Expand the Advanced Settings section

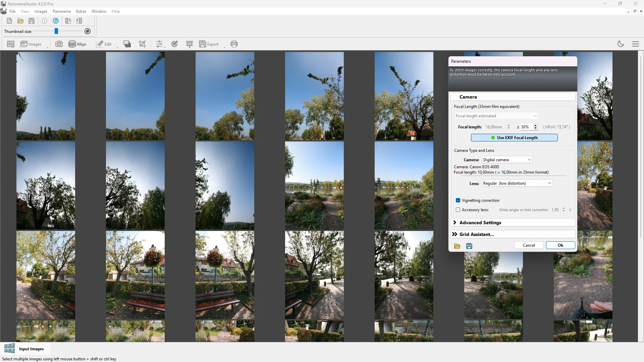(x=513, y=223)
